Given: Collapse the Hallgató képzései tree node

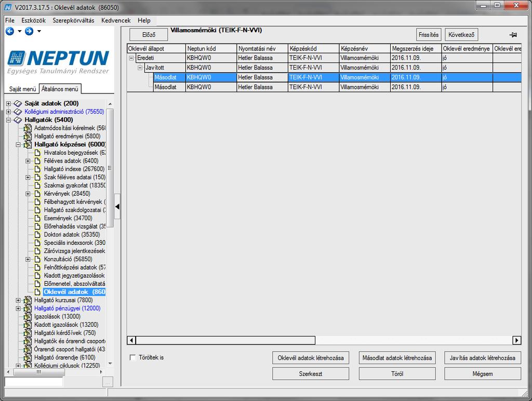Looking at the screenshot, I should [x=18, y=144].
